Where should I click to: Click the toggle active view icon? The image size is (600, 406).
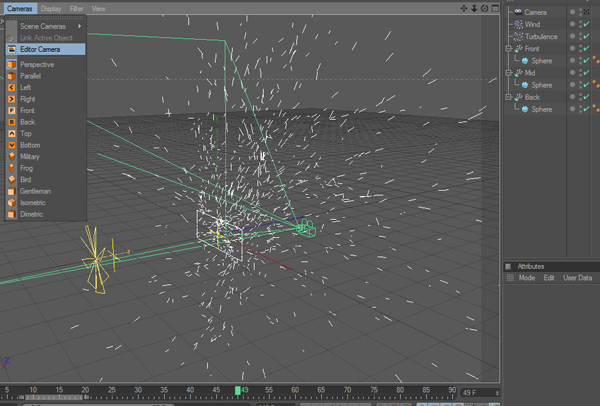(x=494, y=8)
